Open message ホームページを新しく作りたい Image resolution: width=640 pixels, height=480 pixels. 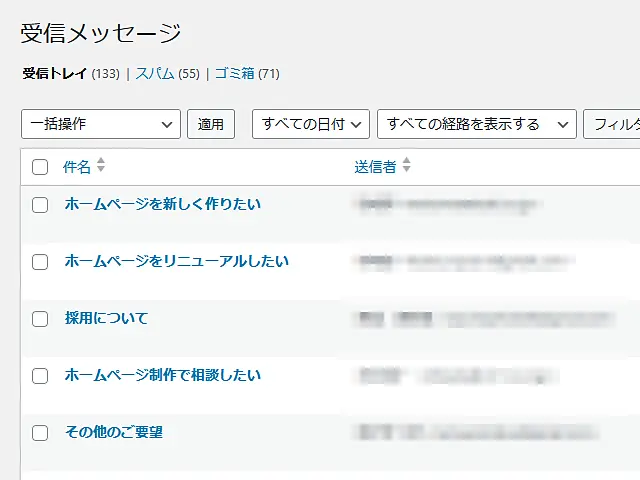point(163,204)
